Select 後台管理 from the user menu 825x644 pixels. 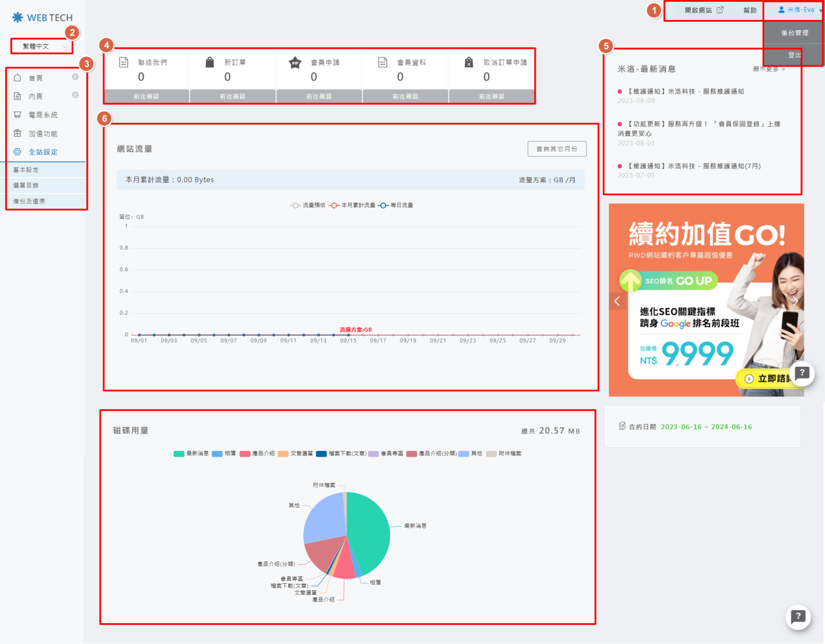coord(794,33)
